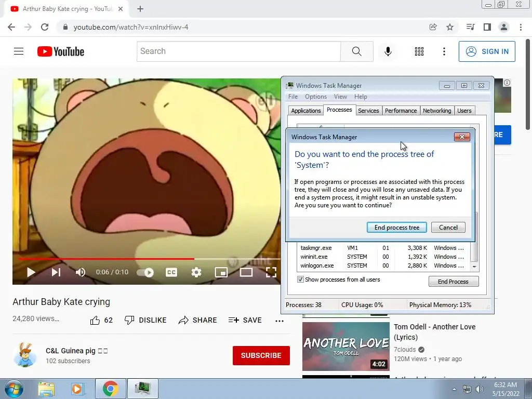Open Chrome side panel icon

(487, 27)
